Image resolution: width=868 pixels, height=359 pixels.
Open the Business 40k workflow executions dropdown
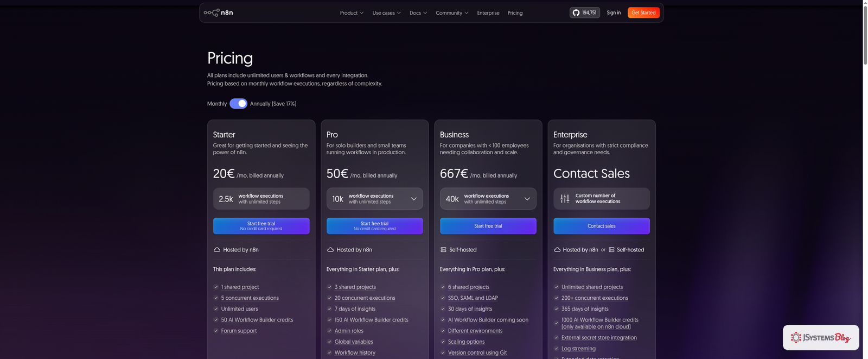[x=488, y=199]
